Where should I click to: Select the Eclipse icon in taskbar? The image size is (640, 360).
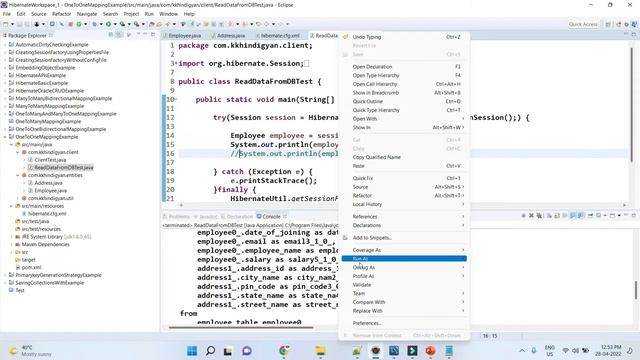pos(376,351)
